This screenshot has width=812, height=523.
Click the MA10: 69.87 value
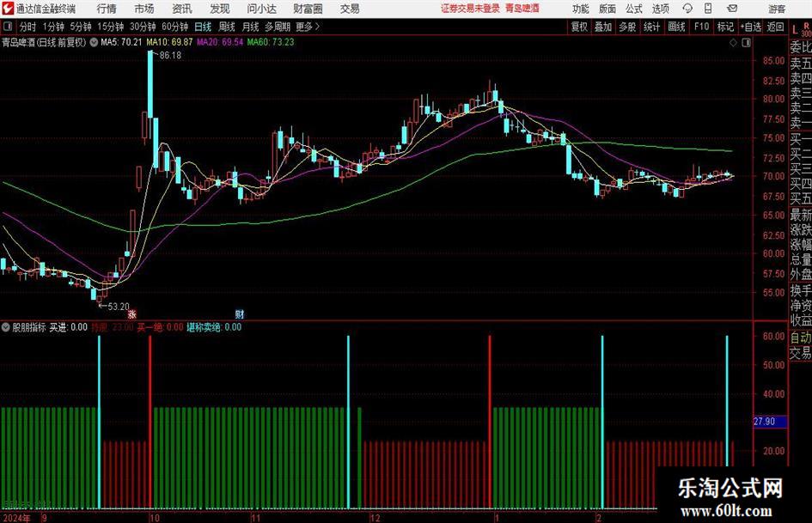point(169,42)
